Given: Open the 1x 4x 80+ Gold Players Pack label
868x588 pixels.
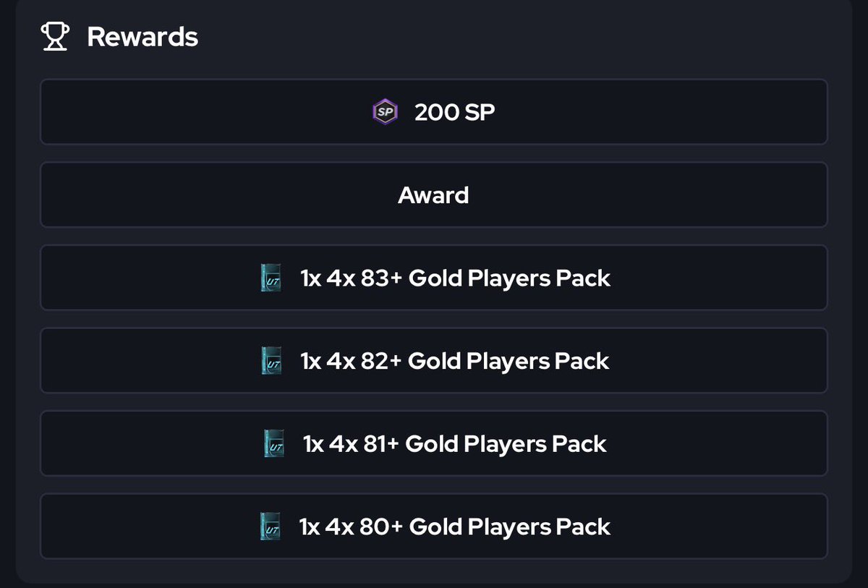Looking at the screenshot, I should coord(455,527).
